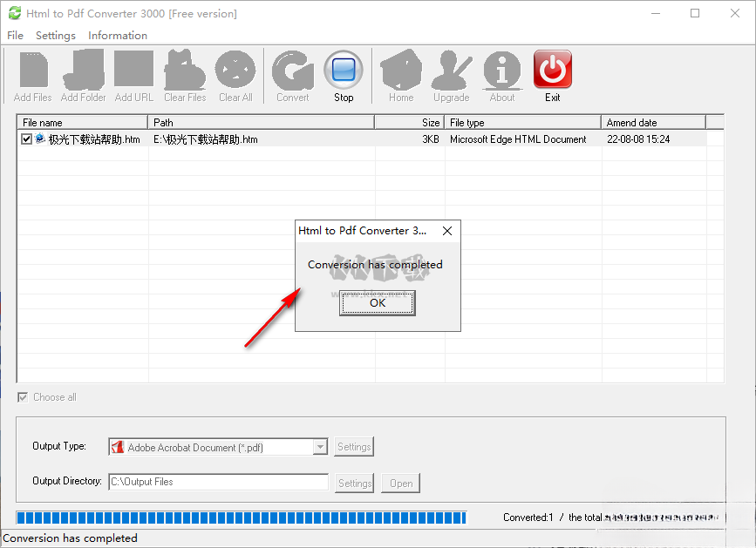Toggle the Choose all checkbox

pos(24,397)
